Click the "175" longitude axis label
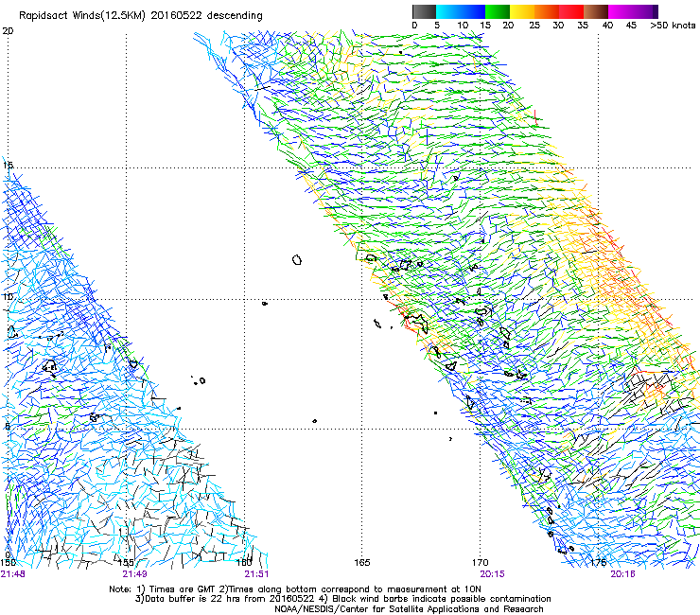 click(599, 562)
